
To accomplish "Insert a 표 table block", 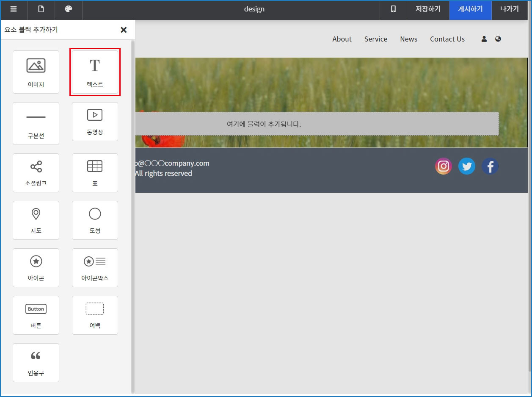I will [x=95, y=173].
